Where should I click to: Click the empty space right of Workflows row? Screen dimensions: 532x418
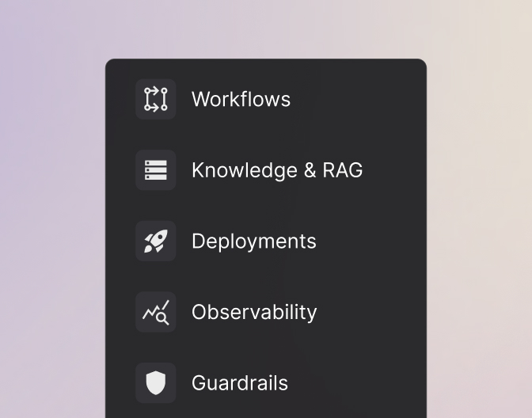[x=364, y=99]
